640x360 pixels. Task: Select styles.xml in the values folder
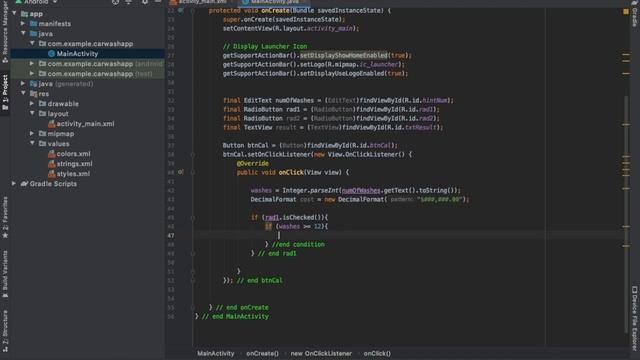73,174
